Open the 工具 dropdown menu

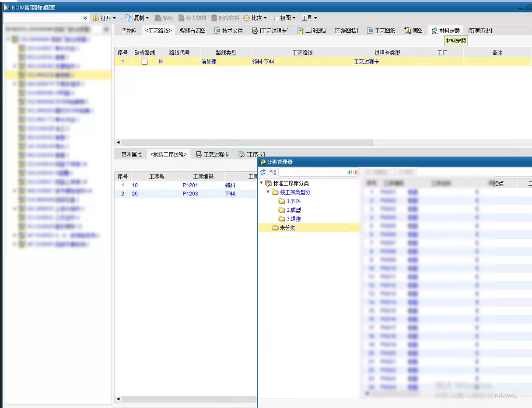[309, 18]
